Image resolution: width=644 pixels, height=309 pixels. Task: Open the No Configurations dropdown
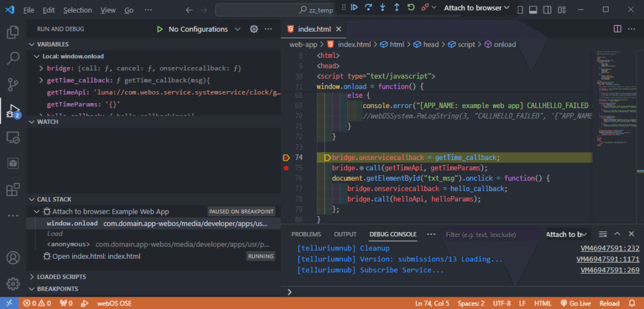point(204,29)
